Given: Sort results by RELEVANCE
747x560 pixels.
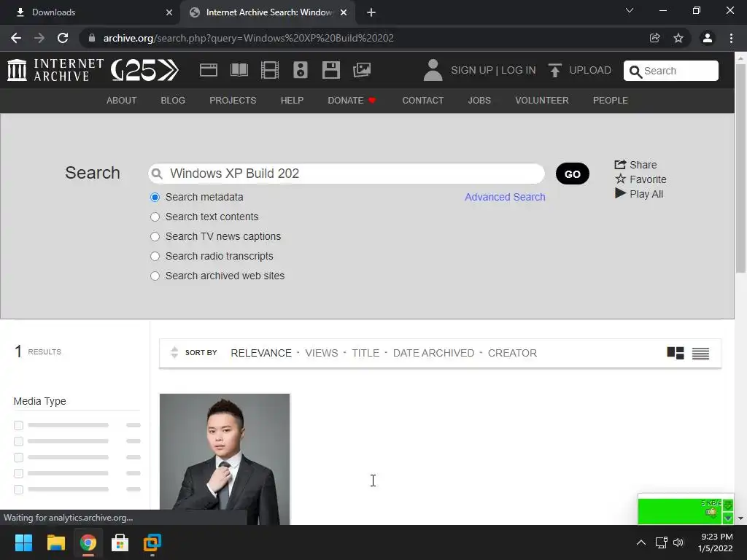Looking at the screenshot, I should click(x=261, y=353).
